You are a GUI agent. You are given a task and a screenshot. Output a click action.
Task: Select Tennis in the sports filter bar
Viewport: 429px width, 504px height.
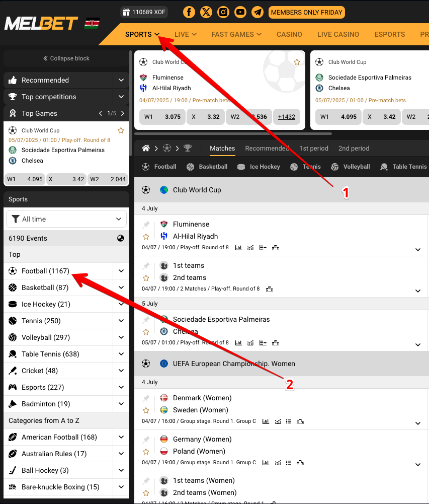point(305,167)
